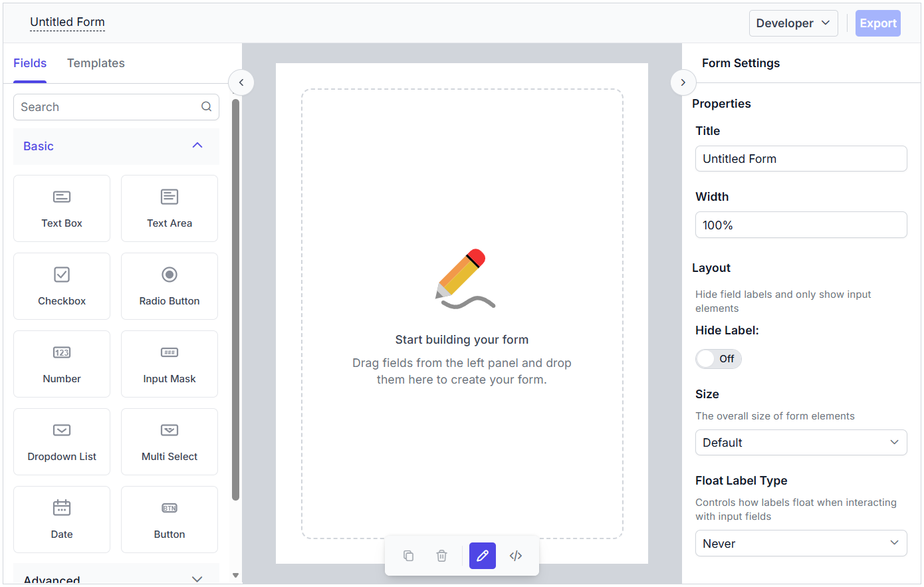Activate the pencil edit mode button

pyautogui.click(x=483, y=556)
